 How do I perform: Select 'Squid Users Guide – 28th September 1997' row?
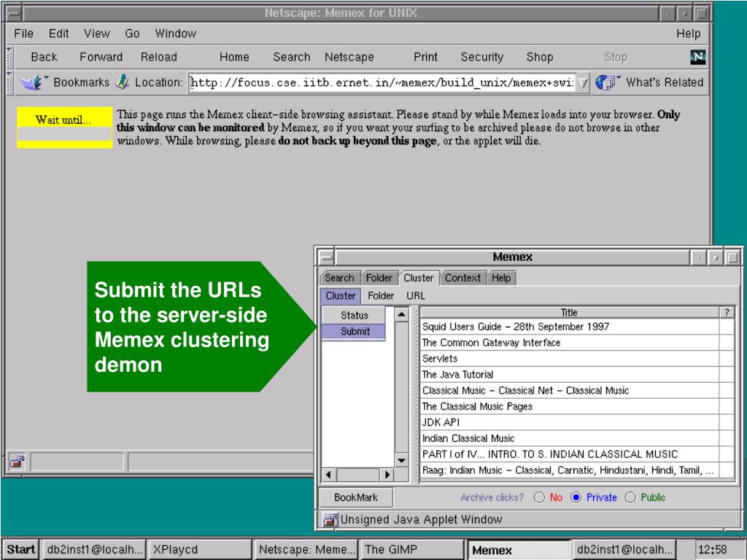tap(569, 327)
